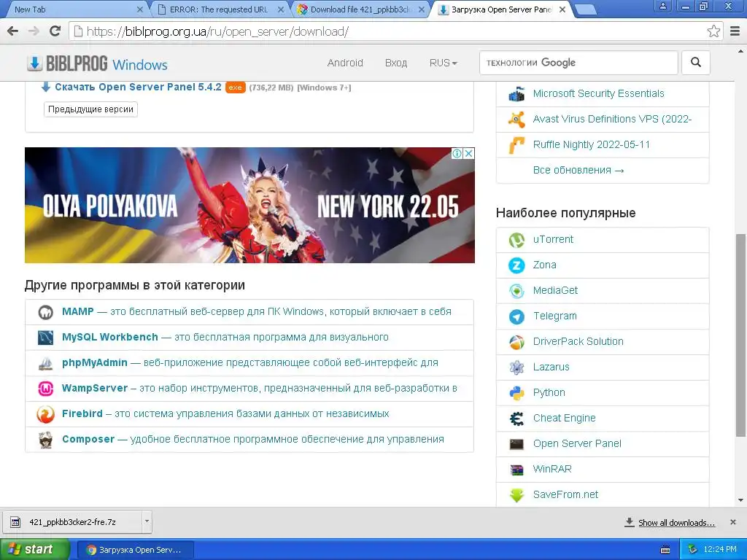Click the Microsoft Security Essentials icon
This screenshot has width=747, height=560.
(x=516, y=94)
